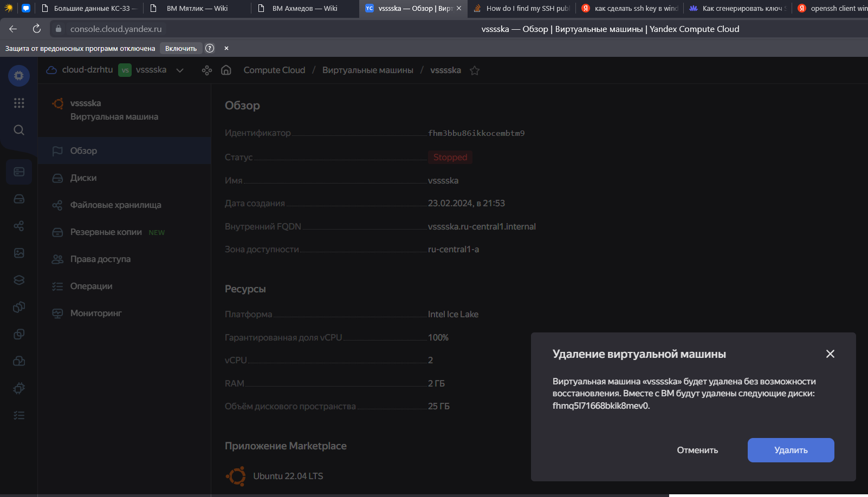
Task: Open Диски menu item
Action: pyautogui.click(x=125, y=178)
